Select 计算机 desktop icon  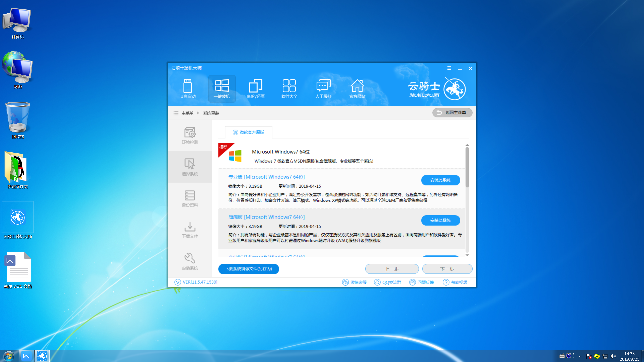pos(17,23)
